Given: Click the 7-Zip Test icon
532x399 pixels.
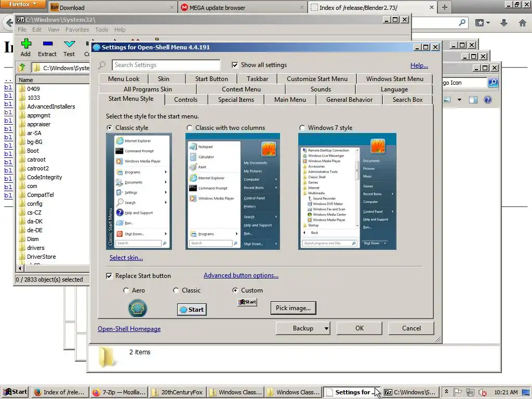Looking at the screenshot, I should [69, 44].
